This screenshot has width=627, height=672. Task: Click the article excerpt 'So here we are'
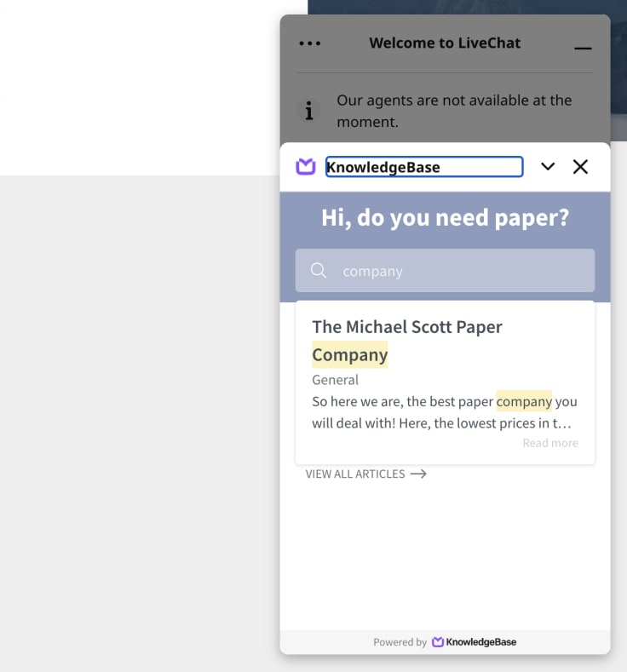click(x=445, y=412)
